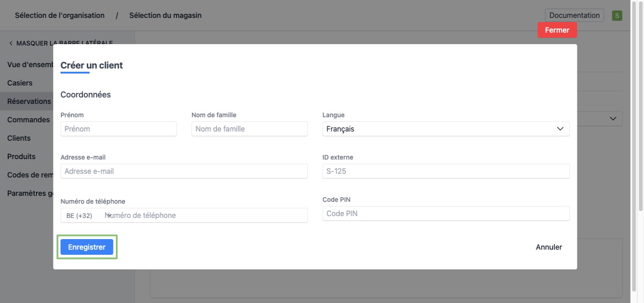
Task: Click the ID externe input field
Action: coord(445,171)
